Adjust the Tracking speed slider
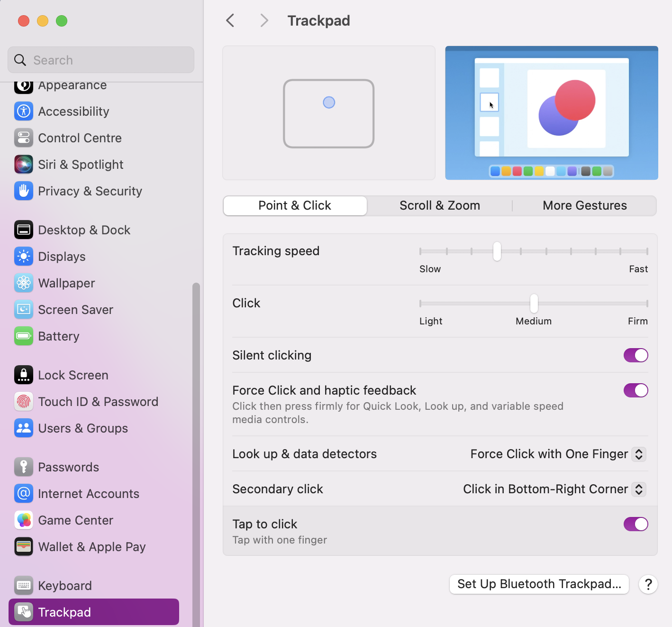The height and width of the screenshot is (627, 672). (496, 251)
